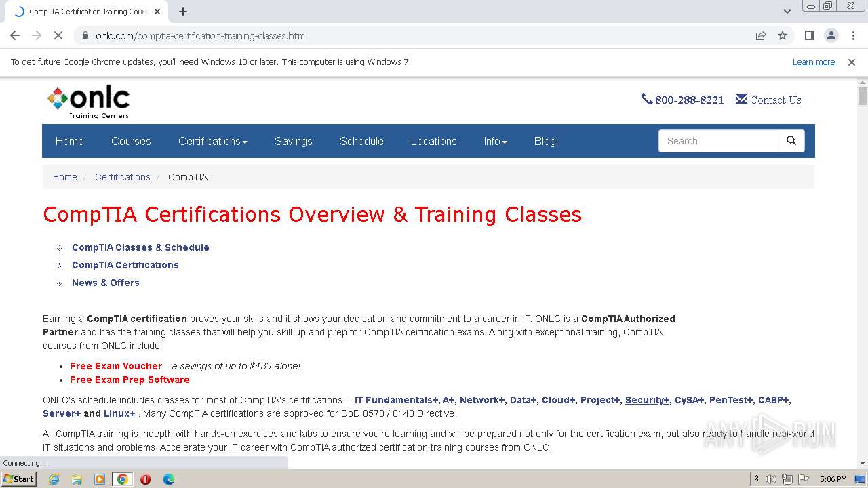
Task: Close the CompTIA Certification tab
Action: pyautogui.click(x=157, y=12)
